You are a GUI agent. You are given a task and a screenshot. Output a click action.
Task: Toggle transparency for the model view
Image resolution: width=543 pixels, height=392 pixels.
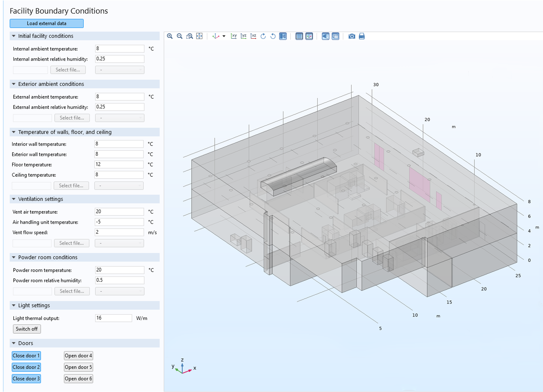point(335,36)
